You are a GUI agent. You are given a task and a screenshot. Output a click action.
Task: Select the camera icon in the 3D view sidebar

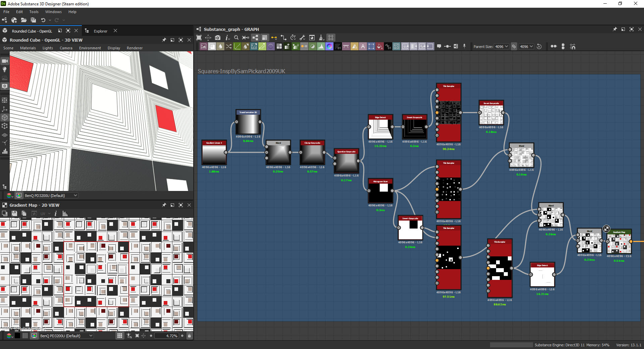(5, 61)
